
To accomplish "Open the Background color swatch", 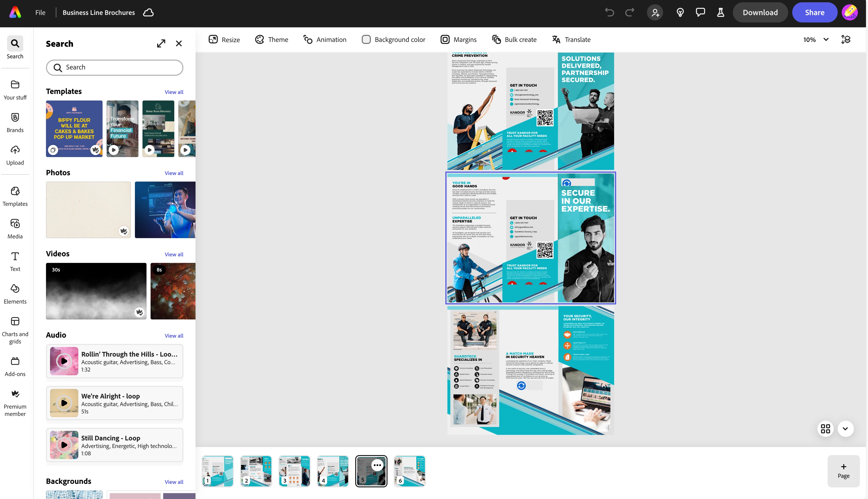I will click(x=366, y=40).
